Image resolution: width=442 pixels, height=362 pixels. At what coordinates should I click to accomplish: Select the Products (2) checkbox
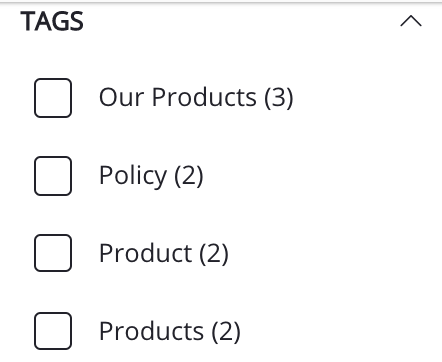(53, 331)
